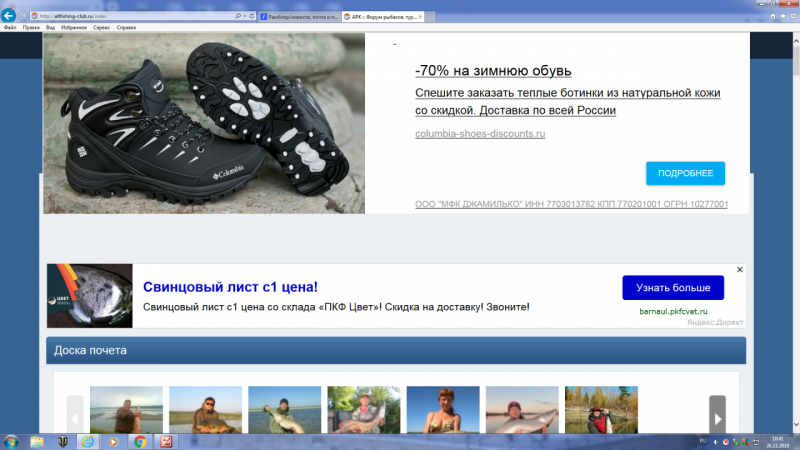This screenshot has height=450, width=800.
Task: Refresh the page with the reload icon
Action: (x=252, y=16)
